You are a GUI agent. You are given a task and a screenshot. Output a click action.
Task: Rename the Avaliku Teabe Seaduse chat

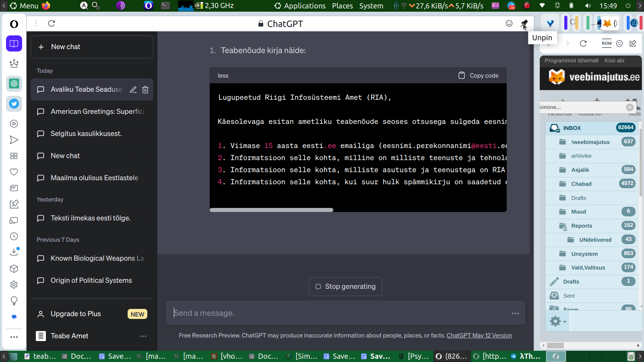pos(133,90)
